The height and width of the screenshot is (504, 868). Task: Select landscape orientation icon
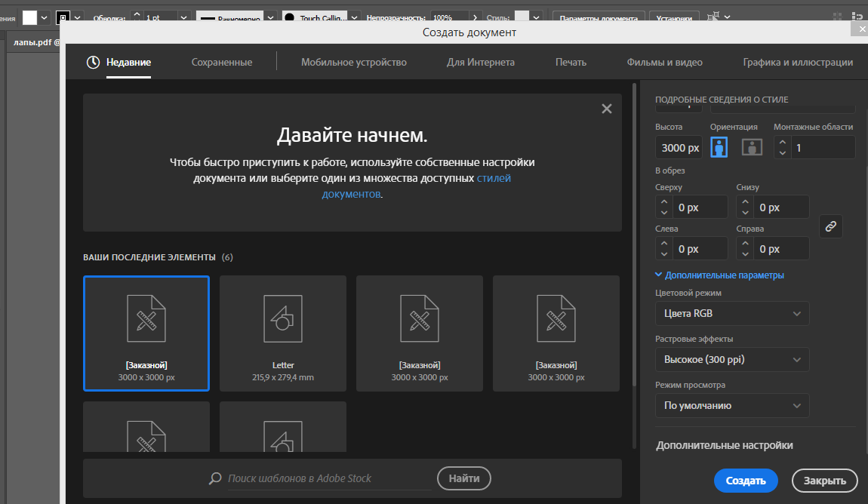click(x=752, y=148)
